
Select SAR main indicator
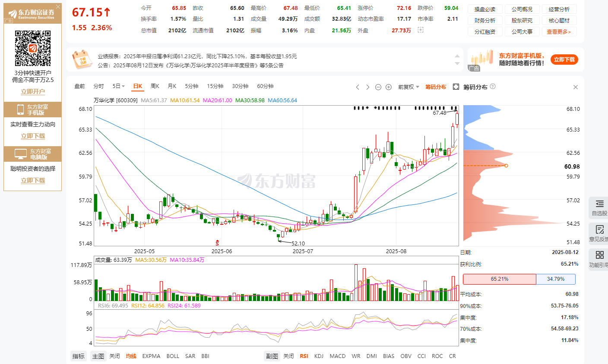tap(190, 356)
